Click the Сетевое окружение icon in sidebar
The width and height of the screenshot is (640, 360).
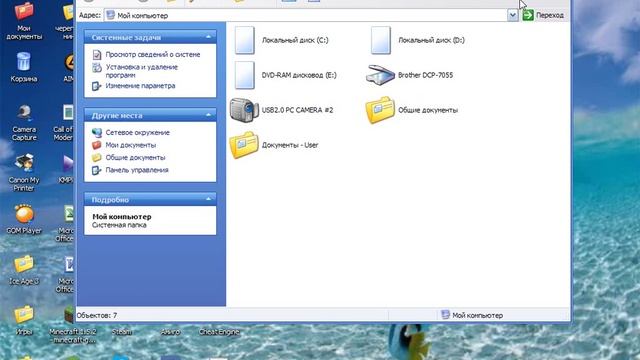click(x=97, y=132)
